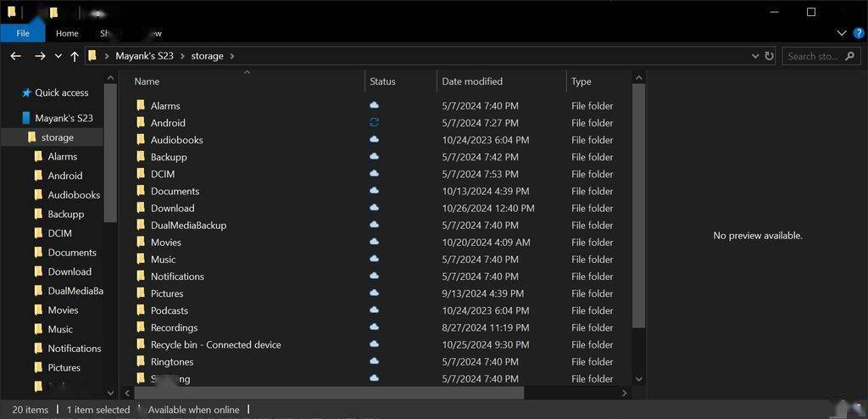Click the Quick access star icon
The image size is (868, 419).
pyautogui.click(x=26, y=92)
